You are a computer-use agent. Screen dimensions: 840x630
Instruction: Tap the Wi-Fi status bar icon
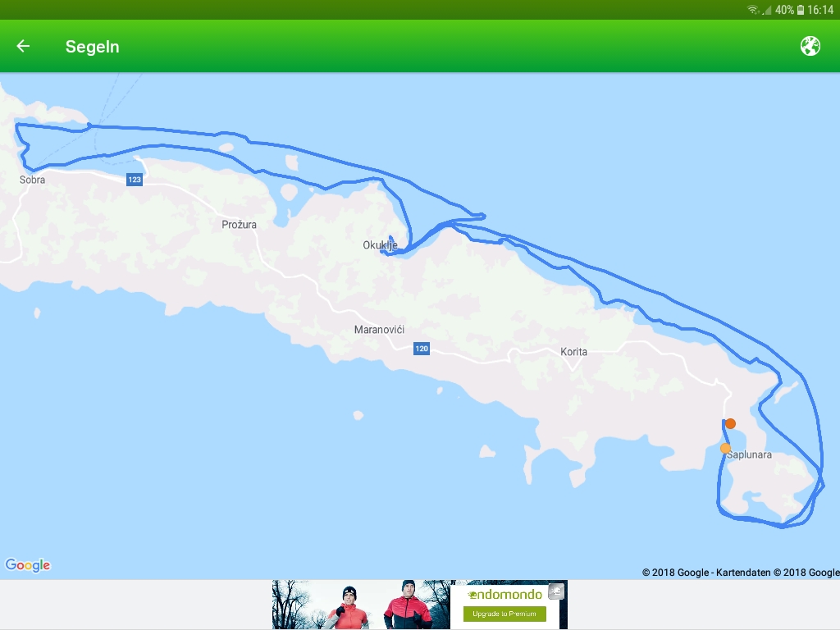(752, 10)
